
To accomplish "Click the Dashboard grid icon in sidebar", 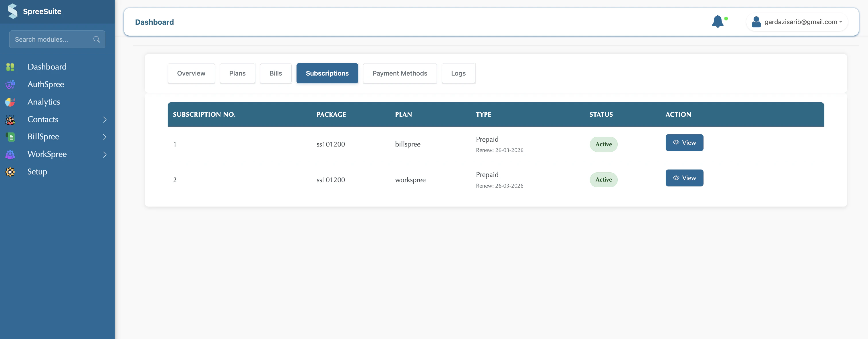I will point(10,67).
